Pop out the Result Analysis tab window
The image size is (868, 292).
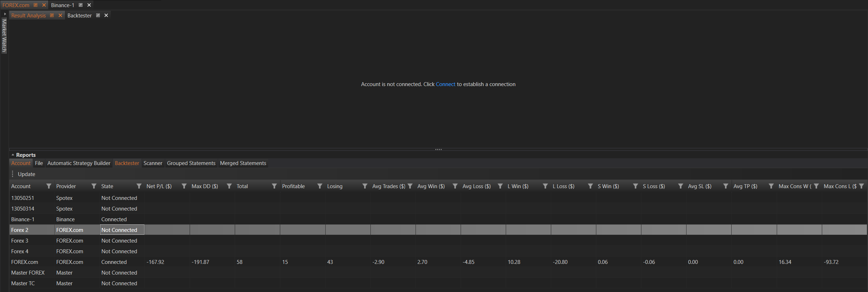pos(52,15)
